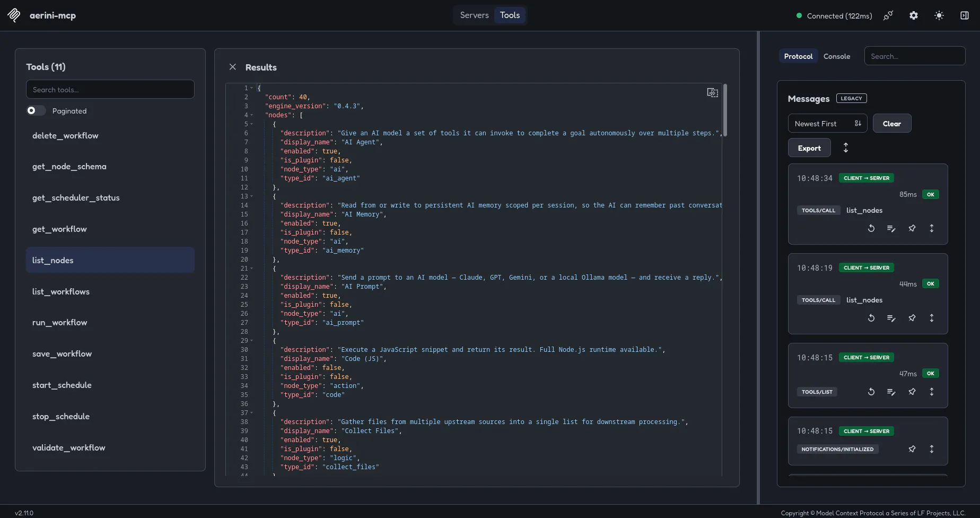Edit and resend the 10:48:19 list_nodes message

[x=891, y=318]
